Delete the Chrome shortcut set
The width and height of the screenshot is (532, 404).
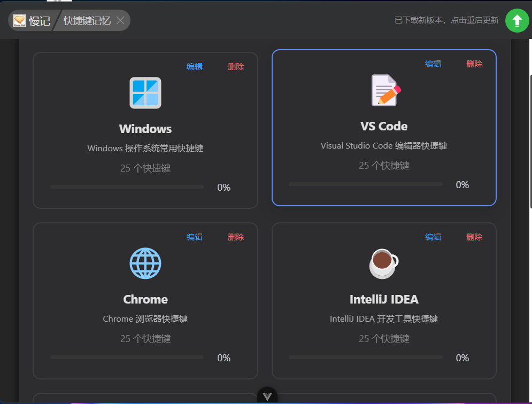236,237
